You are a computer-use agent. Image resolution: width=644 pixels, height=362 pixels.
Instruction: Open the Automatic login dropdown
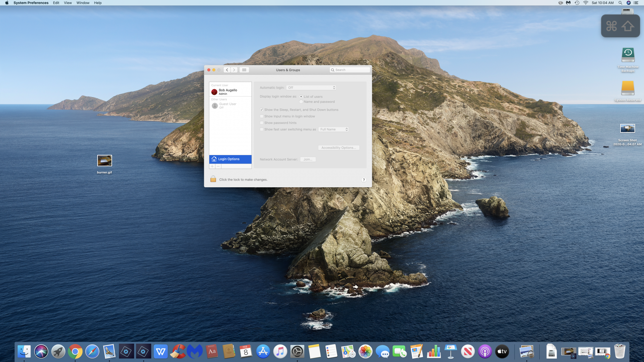(311, 88)
